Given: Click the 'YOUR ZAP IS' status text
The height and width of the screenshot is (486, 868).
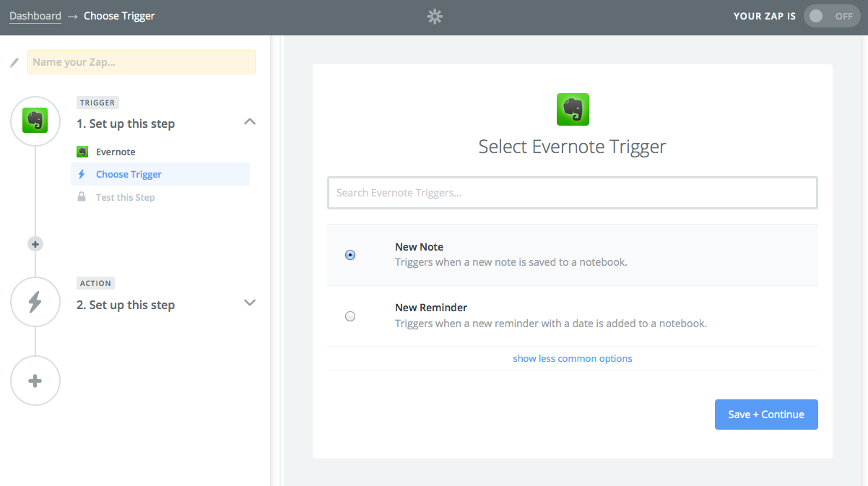Looking at the screenshot, I should tap(765, 17).
